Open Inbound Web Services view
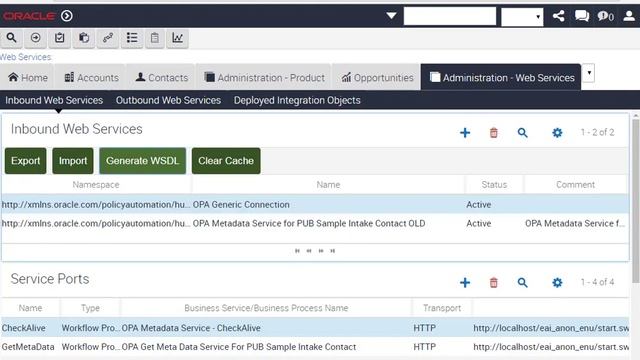This screenshot has height=360, width=640. point(54,100)
